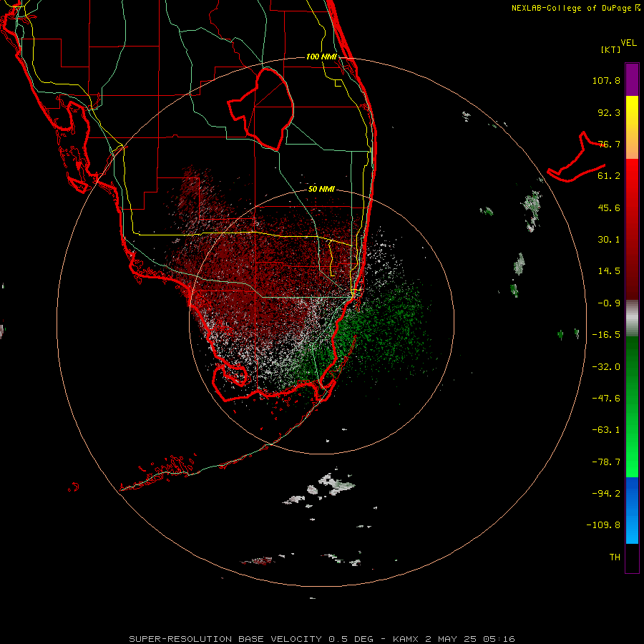
Task: Click the -63.1 legend value
Action: click(x=606, y=430)
